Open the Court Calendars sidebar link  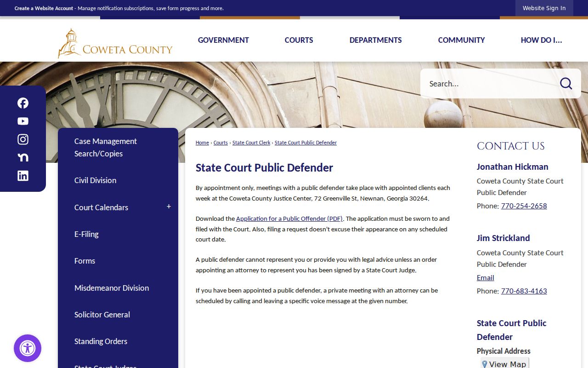point(101,207)
